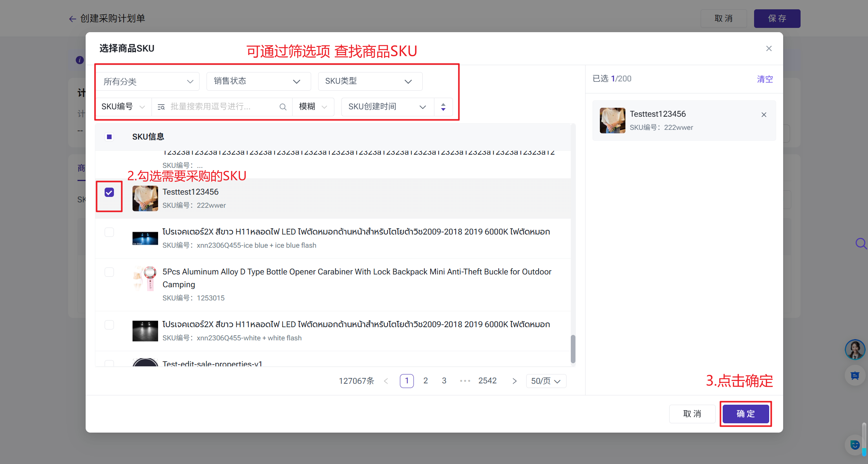The height and width of the screenshot is (464, 868).
Task: Jump to last page 2542
Action: [487, 381]
